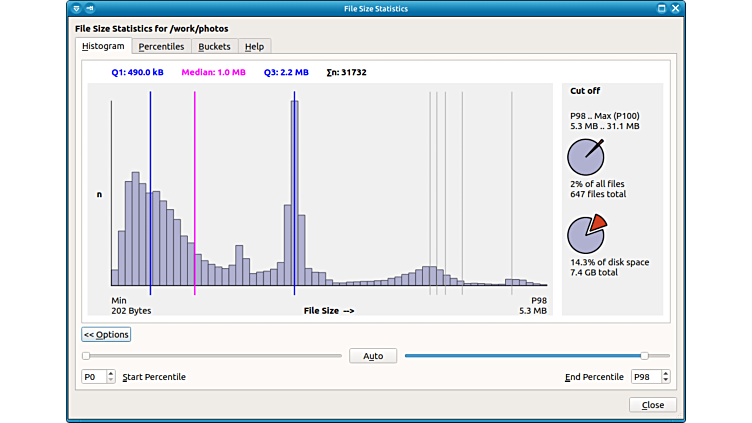Screen dimensions: 752x423
Task: Decrease End Percentile with the down arrow
Action: 665,381
